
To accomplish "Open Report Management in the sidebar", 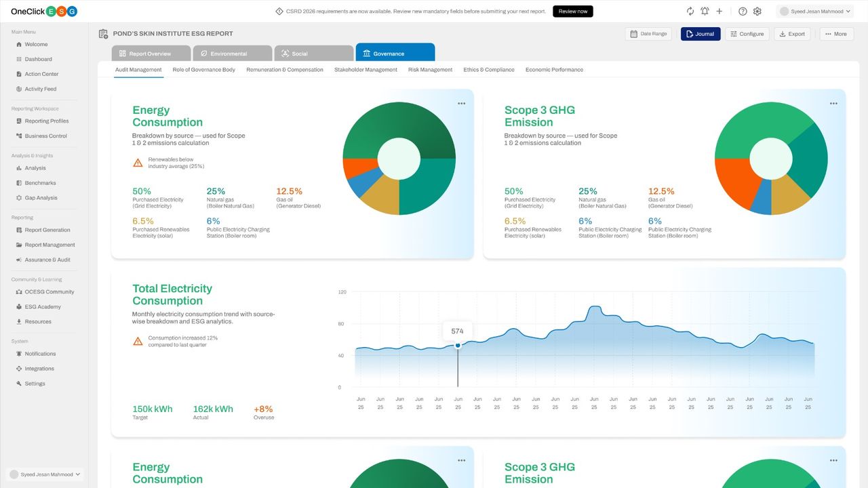I will (44, 245).
